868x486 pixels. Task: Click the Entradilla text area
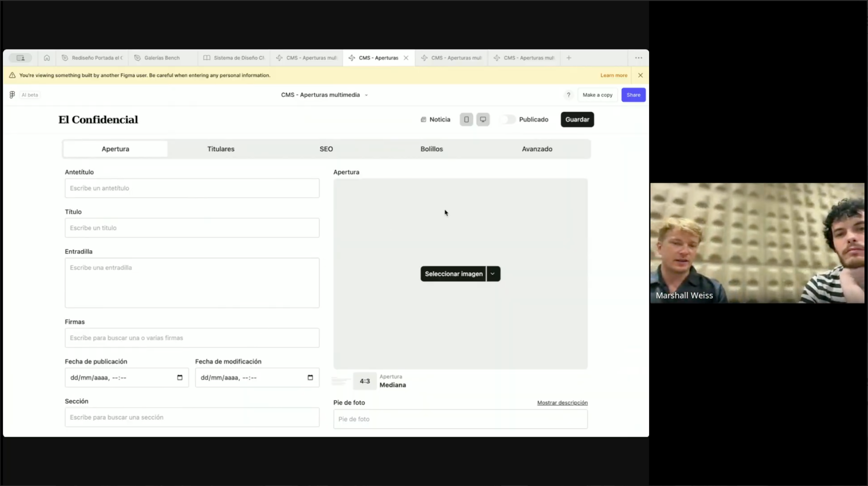pos(192,283)
